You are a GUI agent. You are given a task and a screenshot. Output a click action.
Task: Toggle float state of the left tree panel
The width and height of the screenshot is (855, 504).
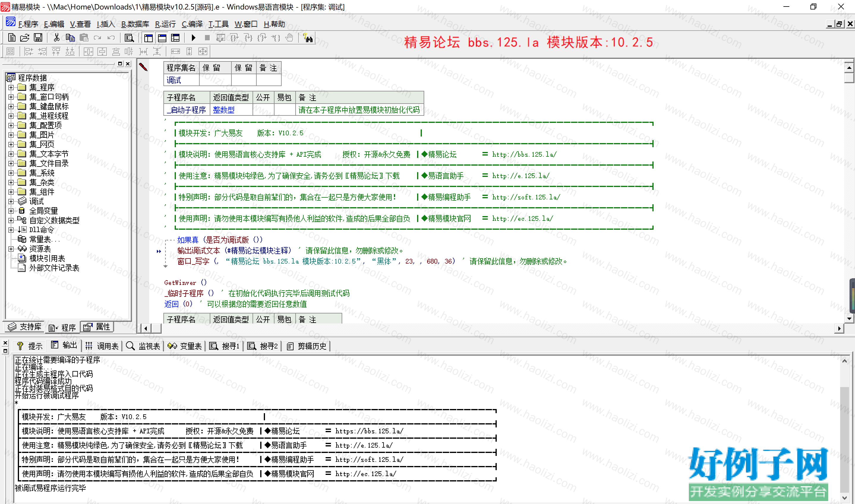(120, 64)
